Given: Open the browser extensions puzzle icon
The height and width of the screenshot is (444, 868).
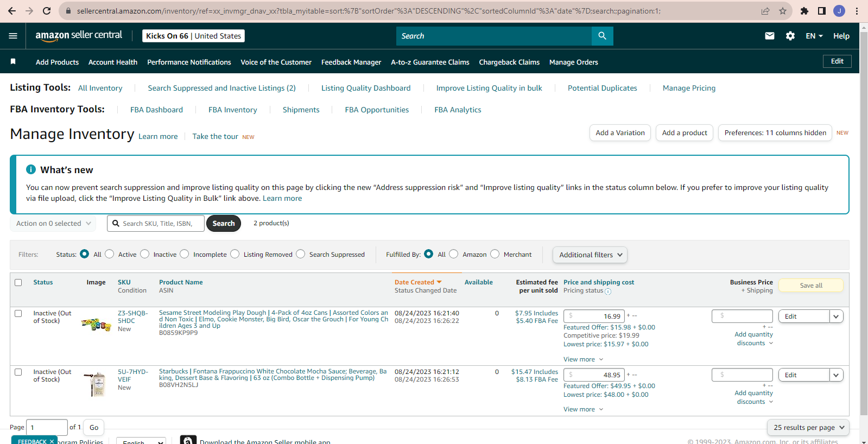Looking at the screenshot, I should point(804,11).
